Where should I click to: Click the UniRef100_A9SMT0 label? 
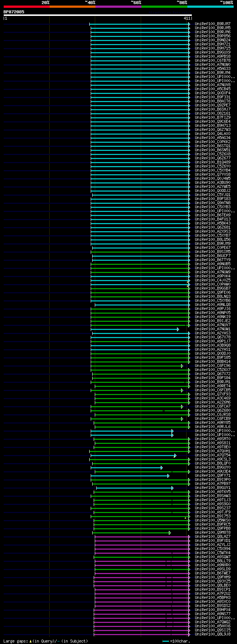(213, 439)
